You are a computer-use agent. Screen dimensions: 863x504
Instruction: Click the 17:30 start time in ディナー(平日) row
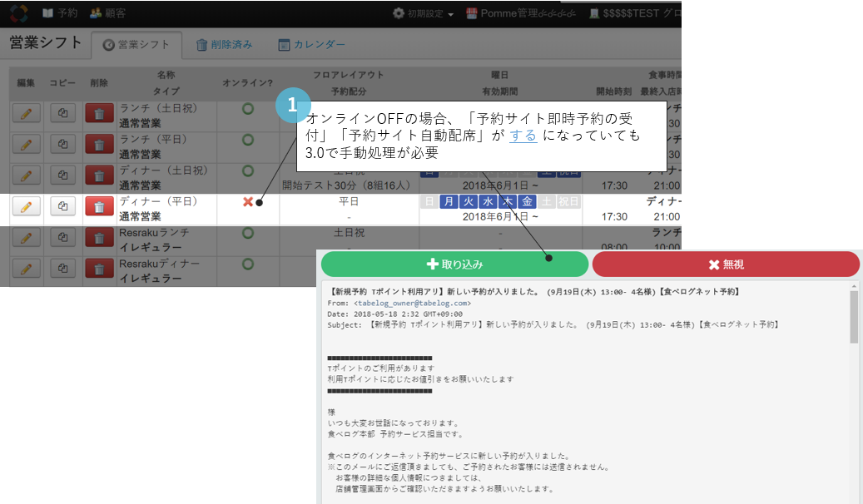(614, 217)
